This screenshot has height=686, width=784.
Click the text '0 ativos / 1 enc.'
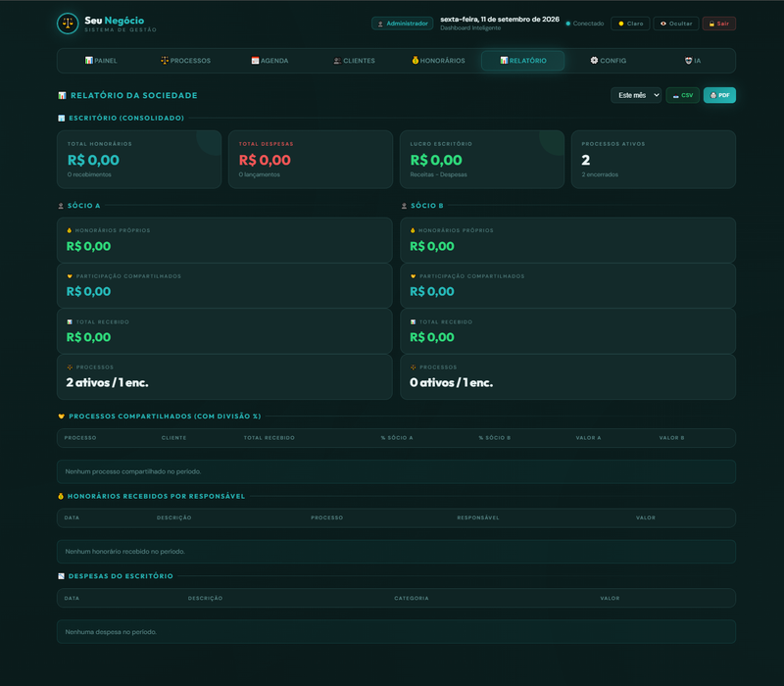tap(452, 382)
